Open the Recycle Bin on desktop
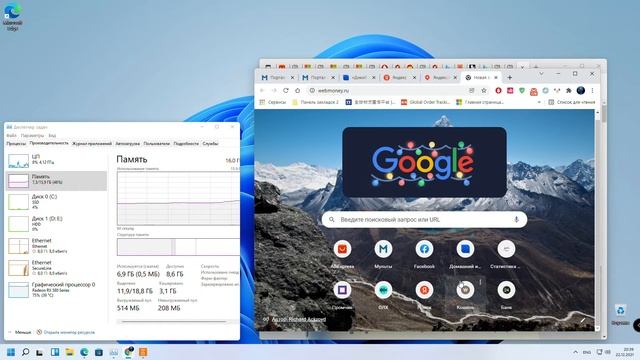Viewport: 640px width, 360px height. coord(620,314)
